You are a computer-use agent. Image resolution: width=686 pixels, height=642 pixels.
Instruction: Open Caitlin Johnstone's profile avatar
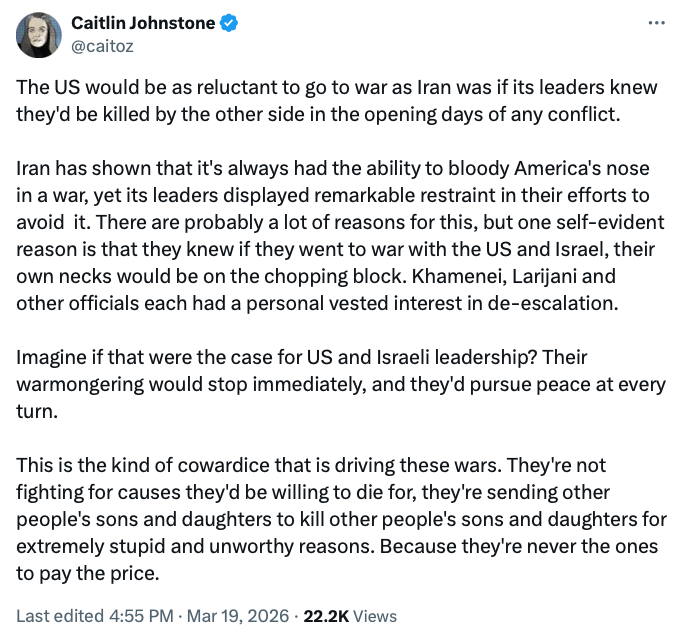(x=36, y=35)
